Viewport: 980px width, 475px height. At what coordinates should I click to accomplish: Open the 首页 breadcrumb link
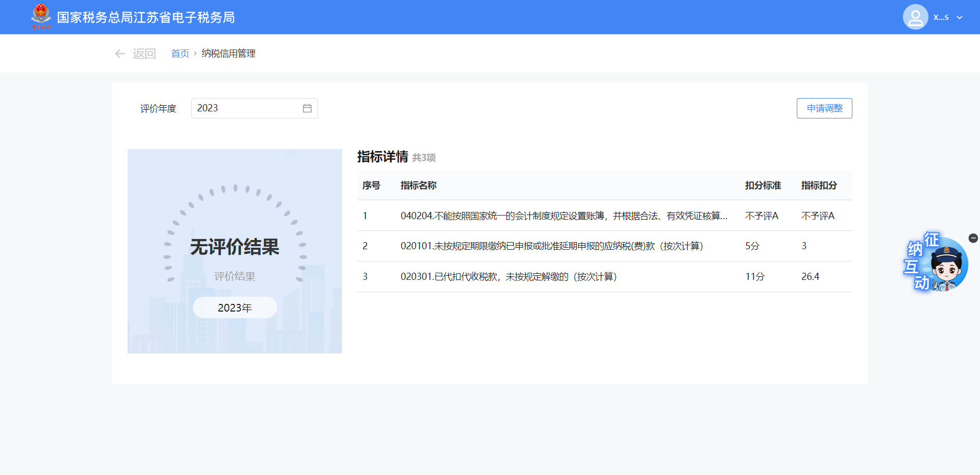coord(180,54)
